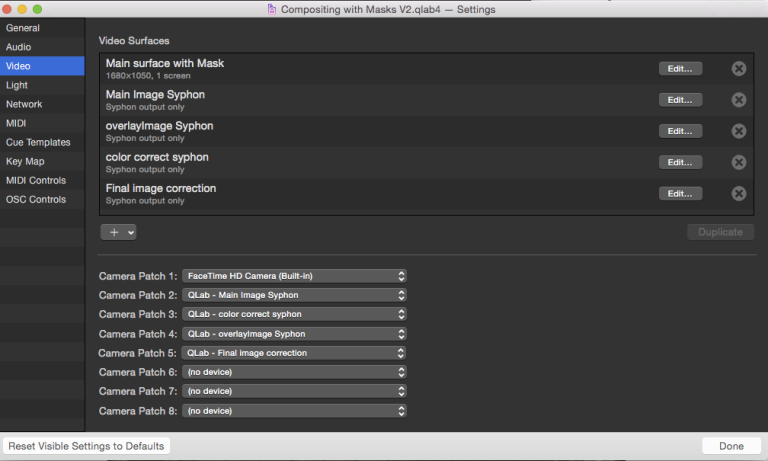Select the OSC Controls sidebar item

pyautogui.click(x=36, y=200)
